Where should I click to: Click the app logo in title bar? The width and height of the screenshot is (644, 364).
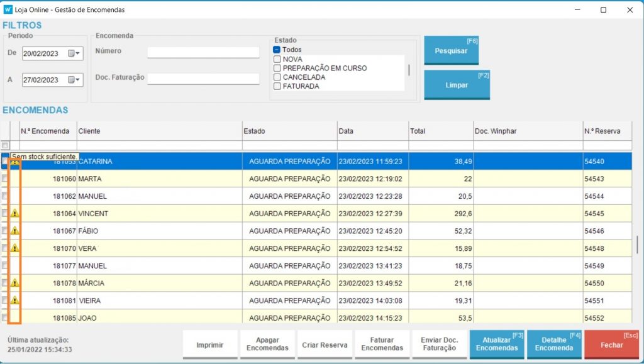8,10
